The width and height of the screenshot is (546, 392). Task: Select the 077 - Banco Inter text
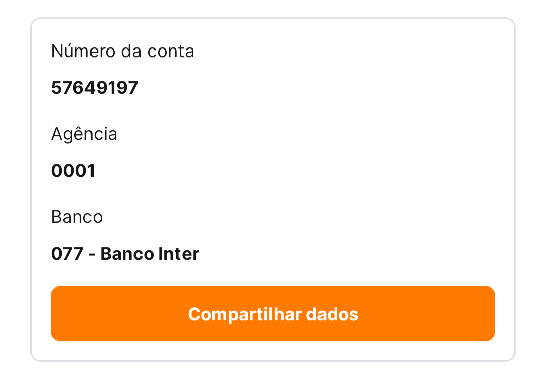(x=125, y=254)
